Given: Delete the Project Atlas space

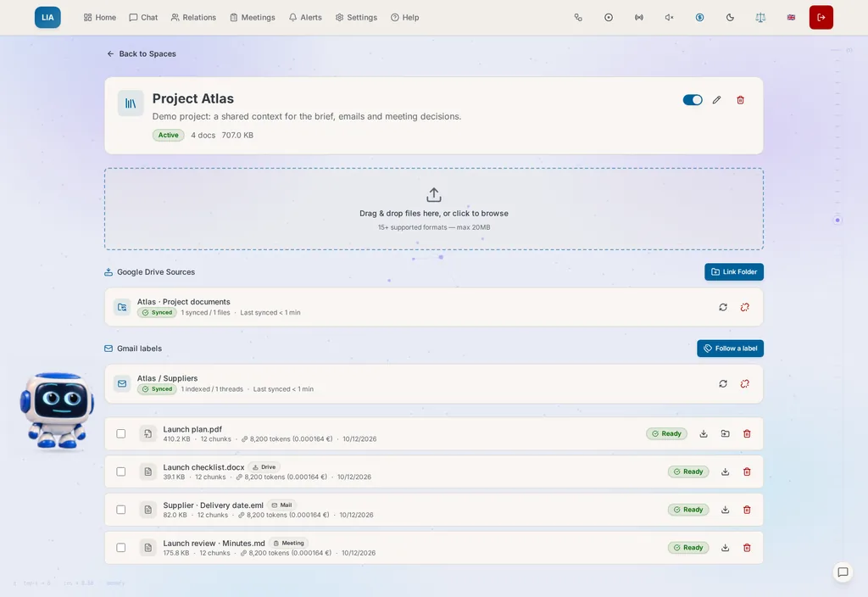Looking at the screenshot, I should pos(740,100).
